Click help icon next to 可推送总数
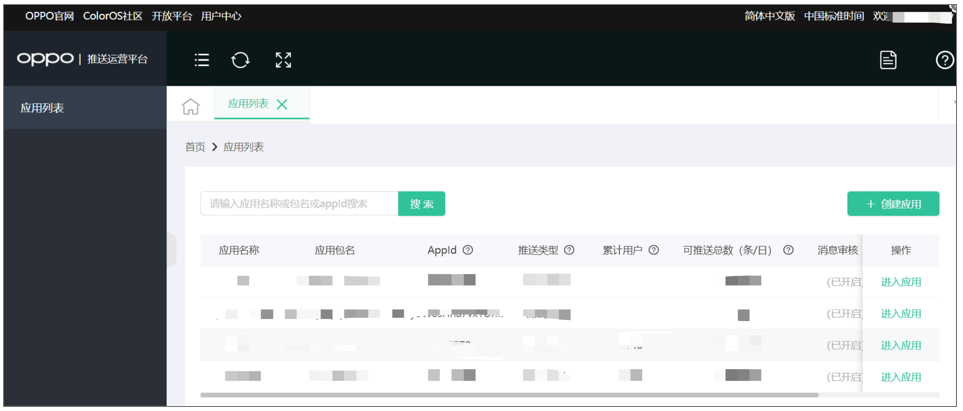Image resolution: width=963 pixels, height=411 pixels. [x=788, y=250]
